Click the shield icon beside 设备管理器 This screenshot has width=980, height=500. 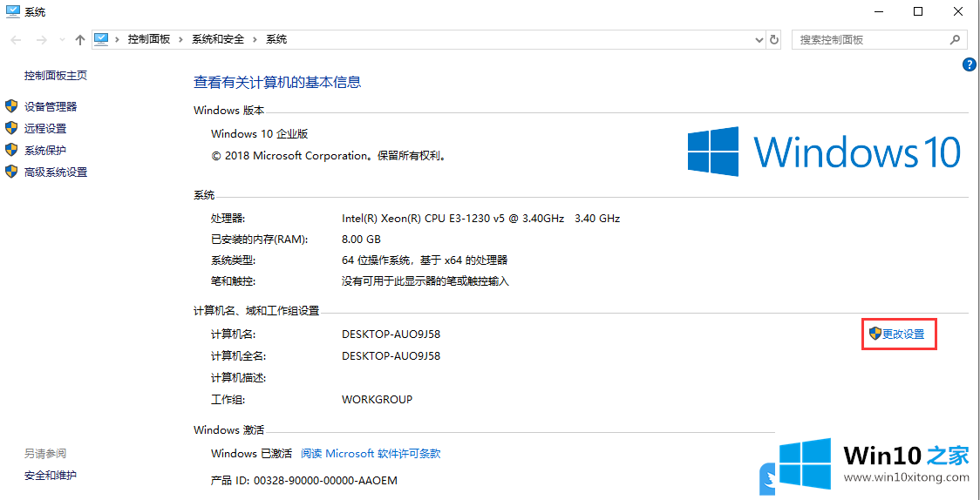coord(10,106)
